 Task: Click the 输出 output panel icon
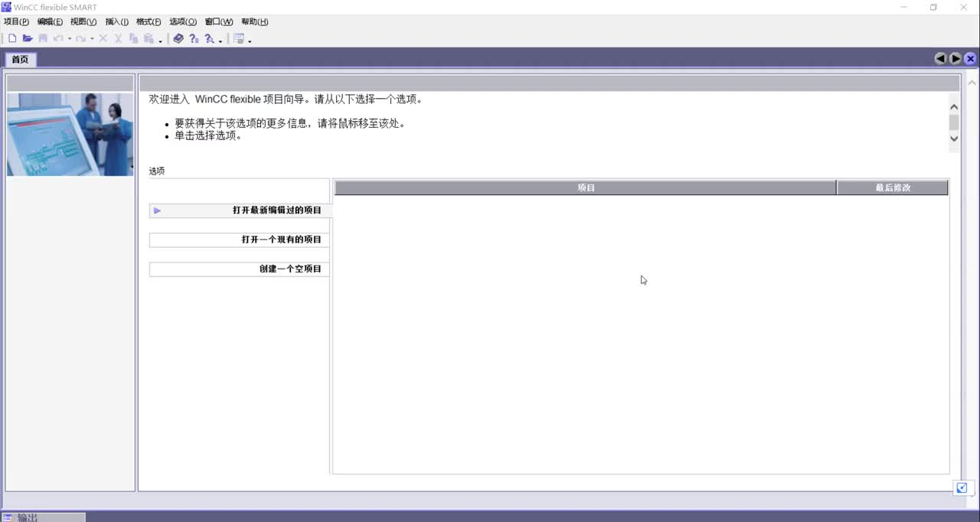(x=8, y=517)
